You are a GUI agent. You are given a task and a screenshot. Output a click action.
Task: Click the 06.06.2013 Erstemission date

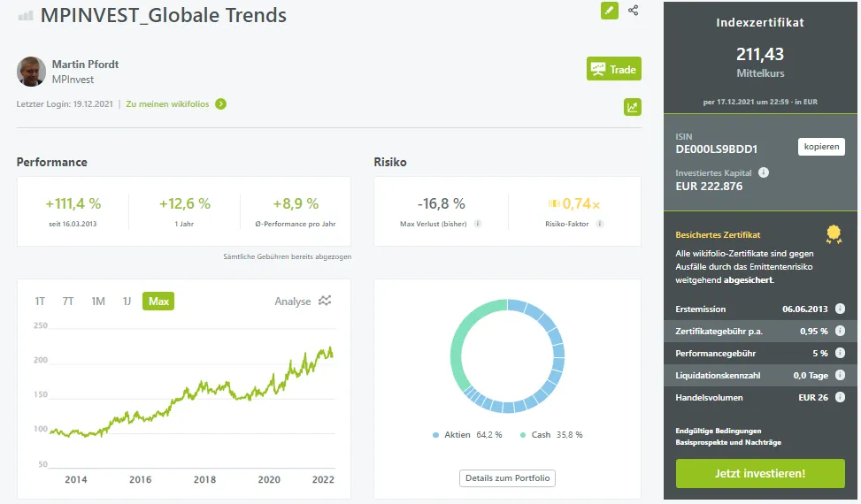(x=805, y=309)
